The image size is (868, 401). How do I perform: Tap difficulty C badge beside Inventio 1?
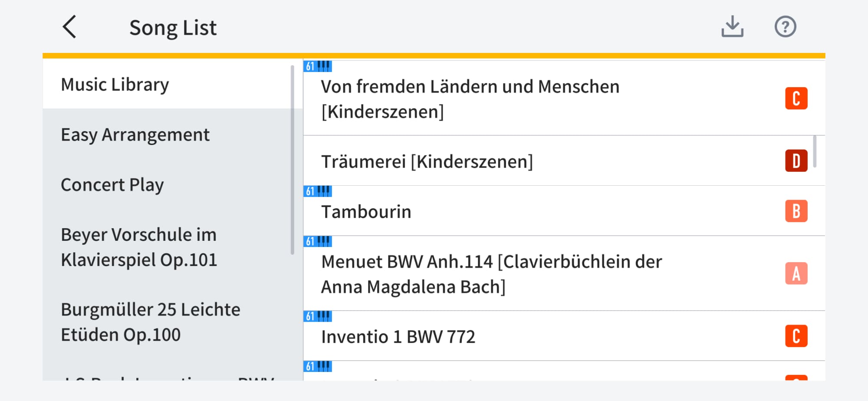click(796, 336)
